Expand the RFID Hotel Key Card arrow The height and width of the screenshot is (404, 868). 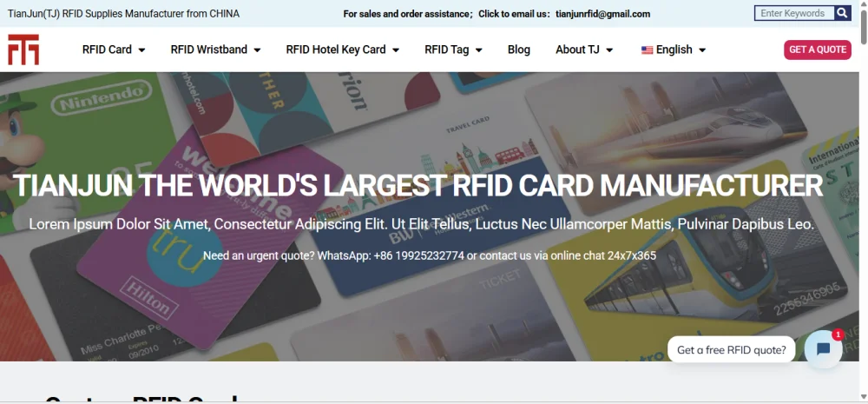[396, 50]
